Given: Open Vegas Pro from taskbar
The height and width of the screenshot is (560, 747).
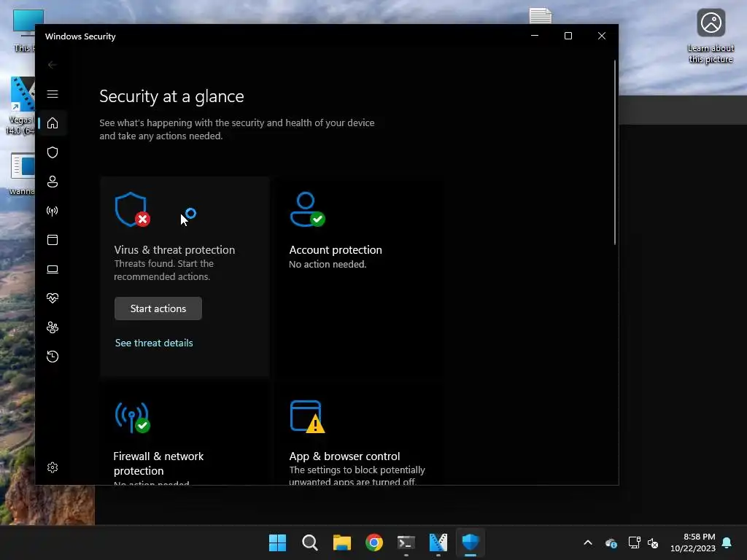Looking at the screenshot, I should pos(438,542).
